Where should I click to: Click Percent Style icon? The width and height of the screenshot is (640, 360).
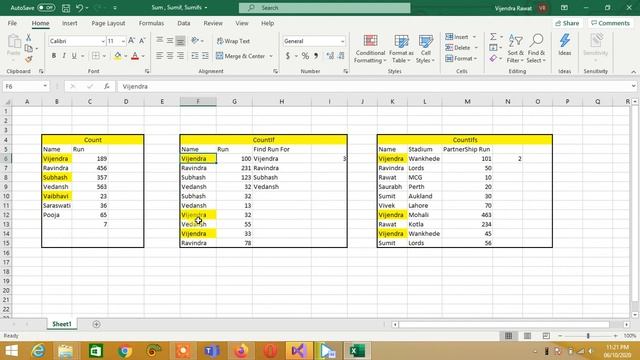coord(305,56)
